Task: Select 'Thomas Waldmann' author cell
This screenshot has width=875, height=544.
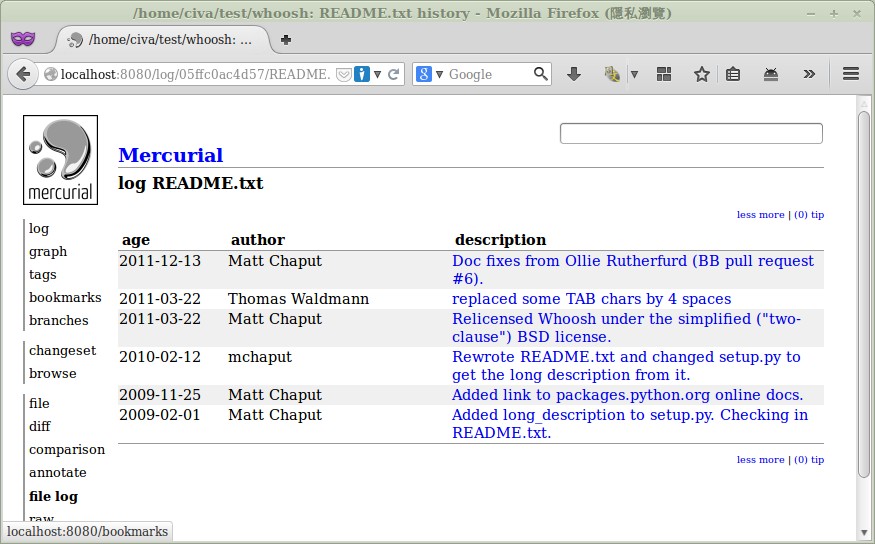Action: (299, 299)
